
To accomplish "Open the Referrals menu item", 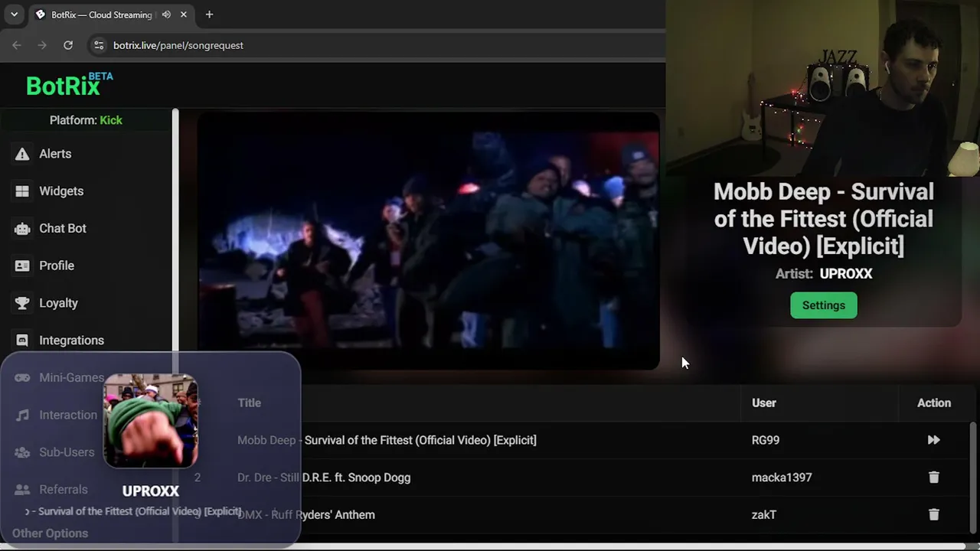I will point(64,490).
